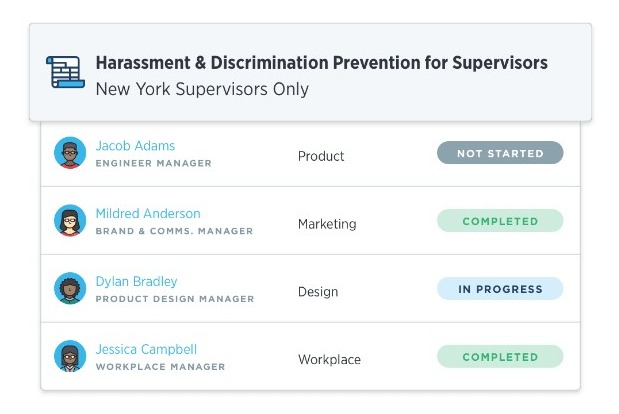Screen dimensions: 619x414
Task: Click Mildred Anderson's Completed status badge
Action: tap(500, 221)
